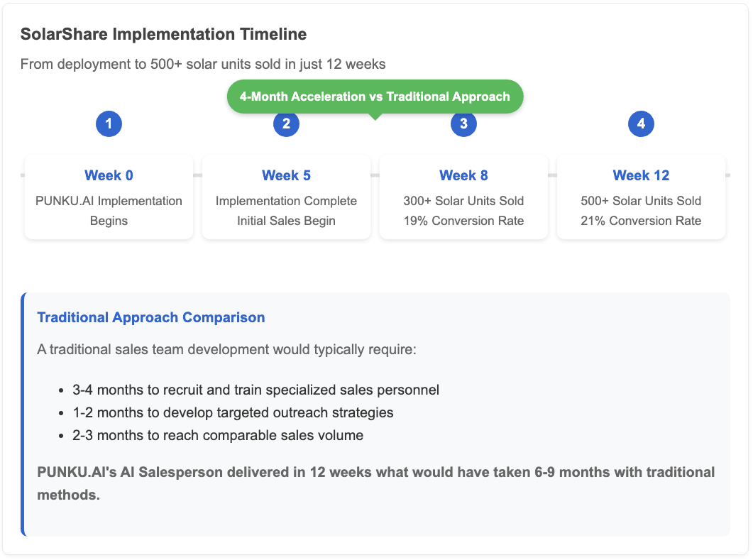
Task: Click timeline step marker number 2
Action: [x=286, y=124]
